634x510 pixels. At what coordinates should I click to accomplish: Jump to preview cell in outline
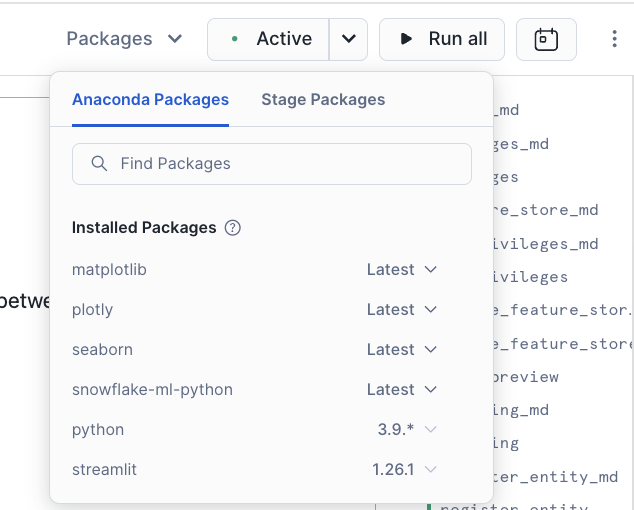coord(526,377)
